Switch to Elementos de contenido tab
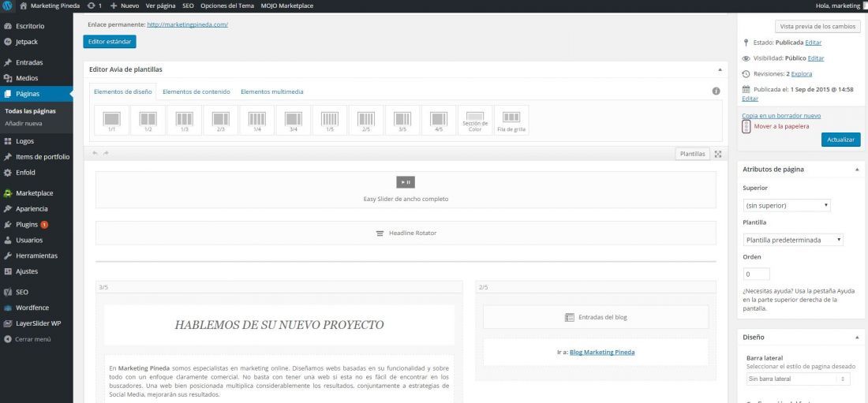Screen dimensions: 868x403 coord(196,92)
